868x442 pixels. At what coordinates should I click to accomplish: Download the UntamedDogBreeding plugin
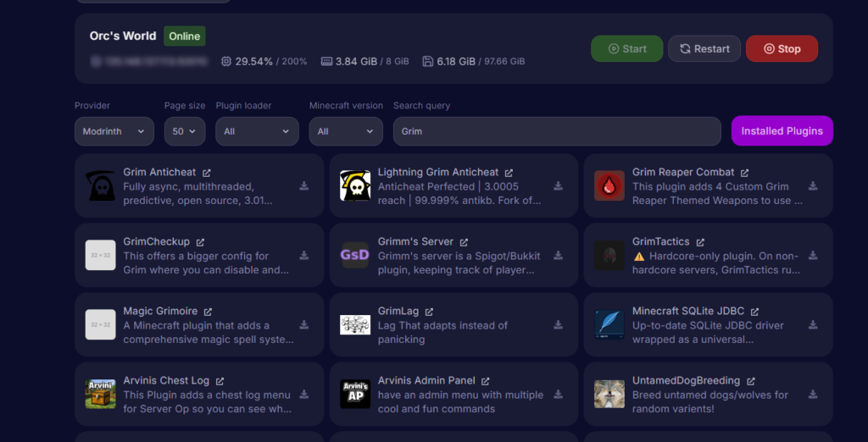tap(813, 394)
